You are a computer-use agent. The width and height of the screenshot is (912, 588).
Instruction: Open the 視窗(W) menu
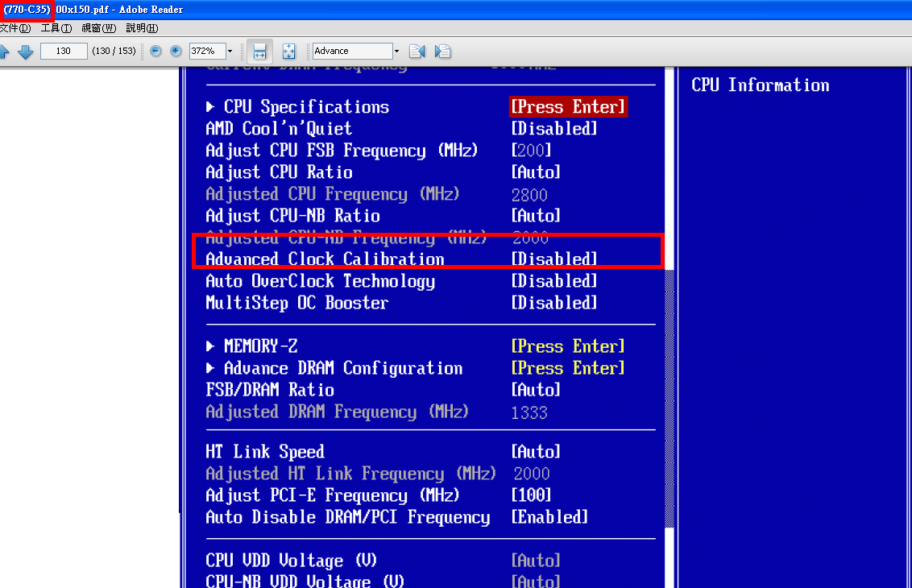[98, 28]
